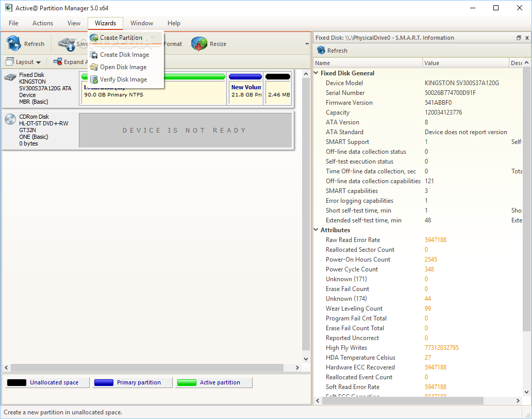Click the Format toolbar button

(173, 44)
